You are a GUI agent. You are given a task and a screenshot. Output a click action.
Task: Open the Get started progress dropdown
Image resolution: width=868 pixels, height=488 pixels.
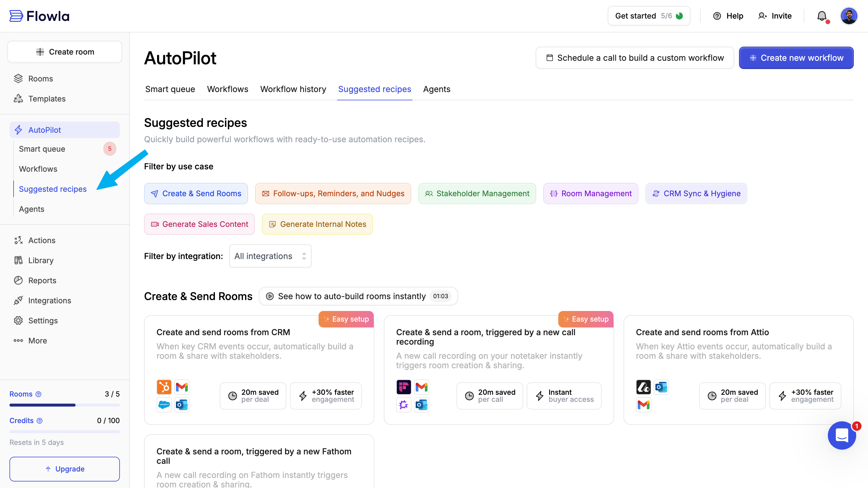(x=649, y=16)
